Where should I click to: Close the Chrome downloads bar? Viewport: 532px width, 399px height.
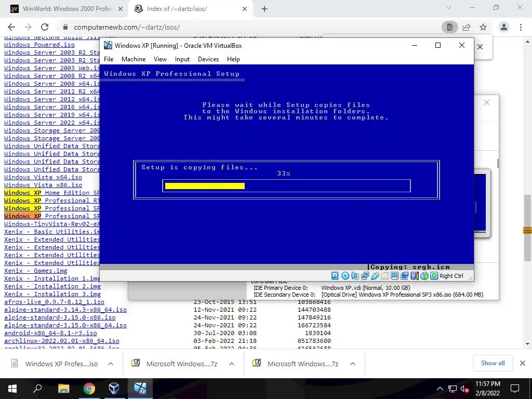point(523,363)
